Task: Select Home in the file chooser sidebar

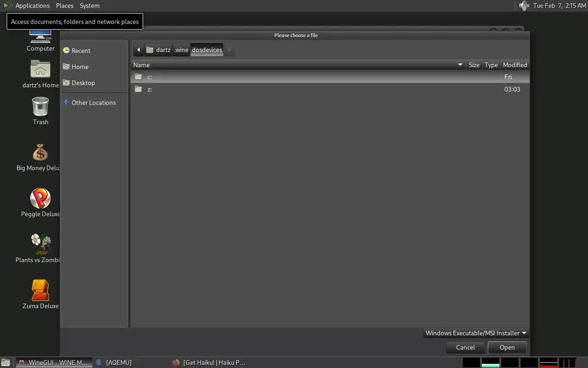Action: [x=94, y=67]
